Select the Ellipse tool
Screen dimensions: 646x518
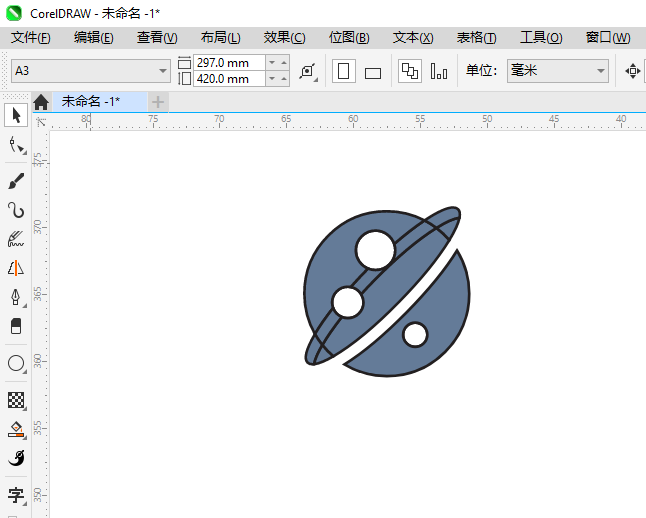(x=16, y=363)
